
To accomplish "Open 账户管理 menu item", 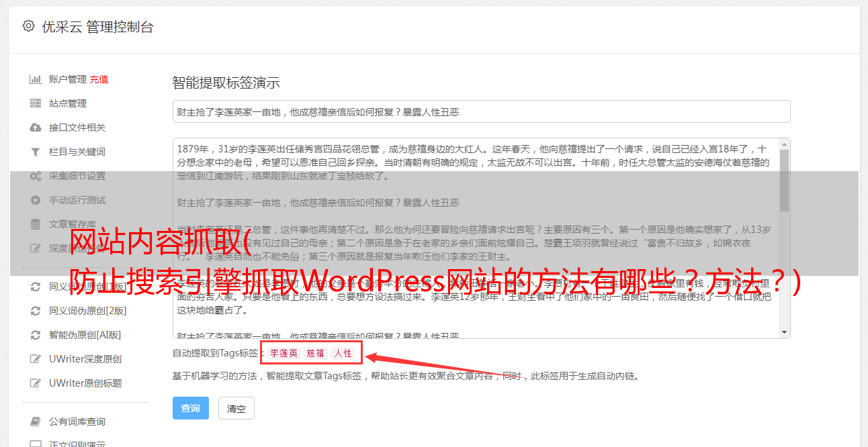I will [x=67, y=79].
